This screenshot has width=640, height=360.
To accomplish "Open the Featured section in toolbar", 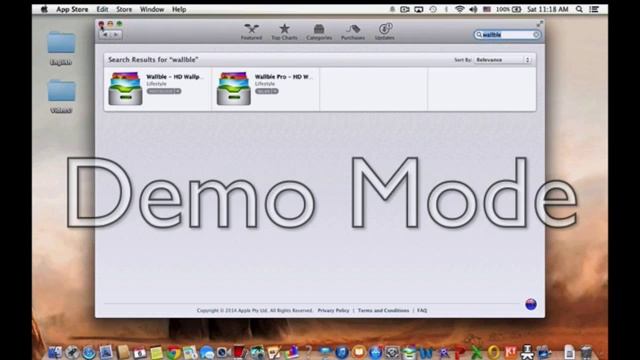I will click(x=251, y=32).
